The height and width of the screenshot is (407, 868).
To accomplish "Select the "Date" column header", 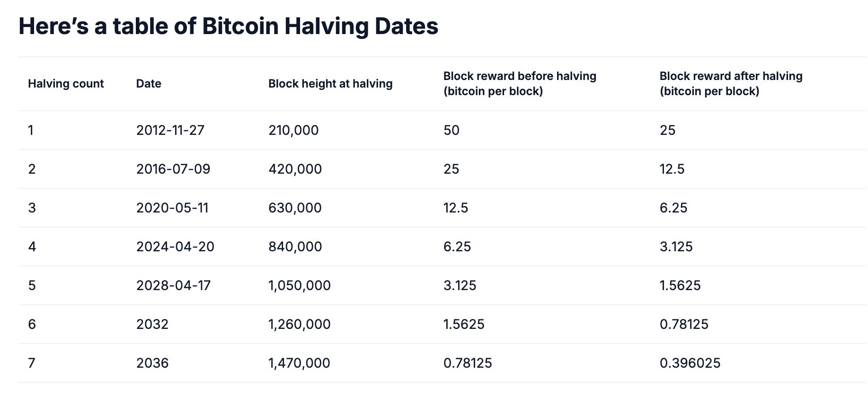I will click(149, 84).
